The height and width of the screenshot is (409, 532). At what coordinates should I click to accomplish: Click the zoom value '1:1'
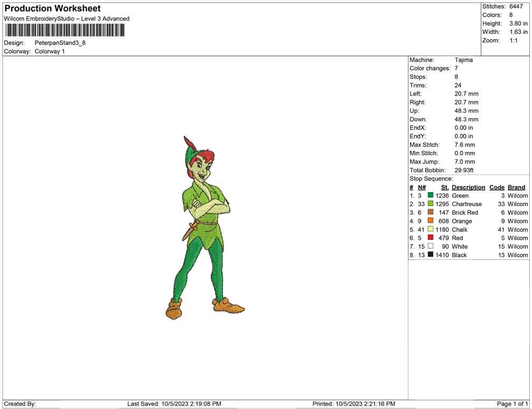514,40
